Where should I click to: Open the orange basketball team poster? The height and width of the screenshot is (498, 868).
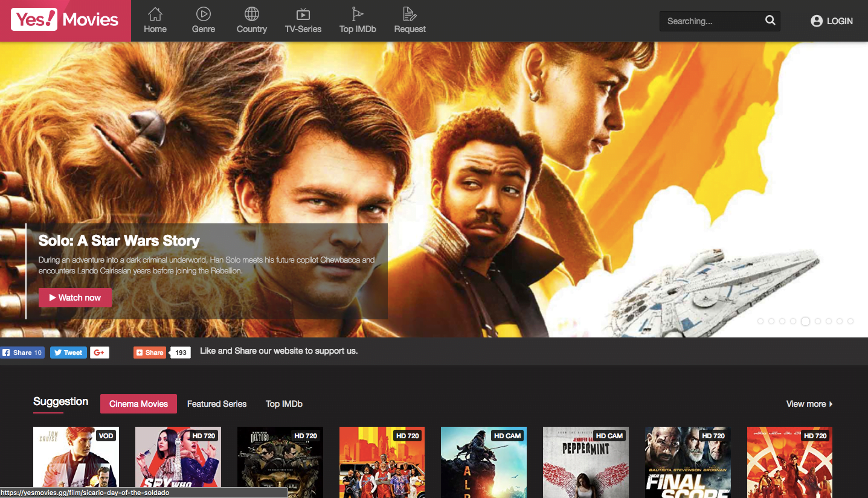click(x=382, y=462)
